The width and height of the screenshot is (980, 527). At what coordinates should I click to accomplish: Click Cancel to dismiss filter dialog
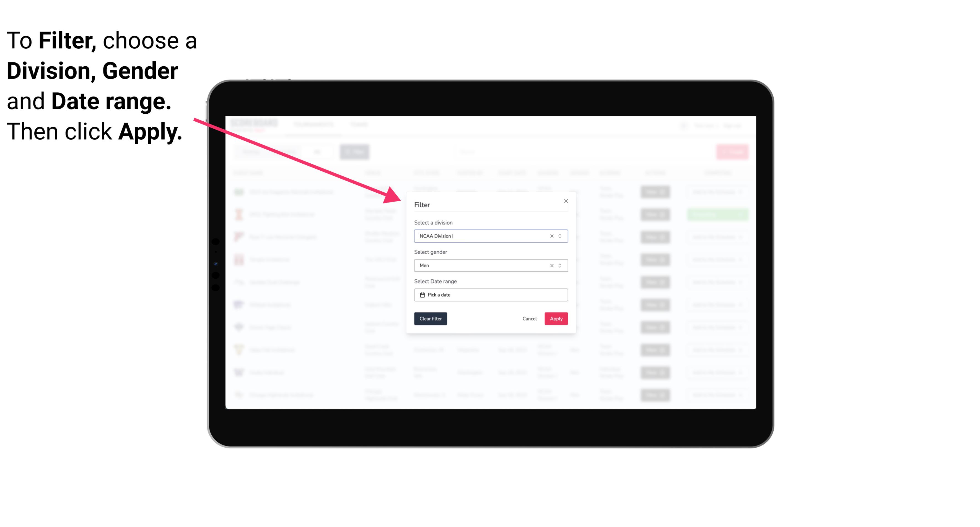pyautogui.click(x=529, y=319)
